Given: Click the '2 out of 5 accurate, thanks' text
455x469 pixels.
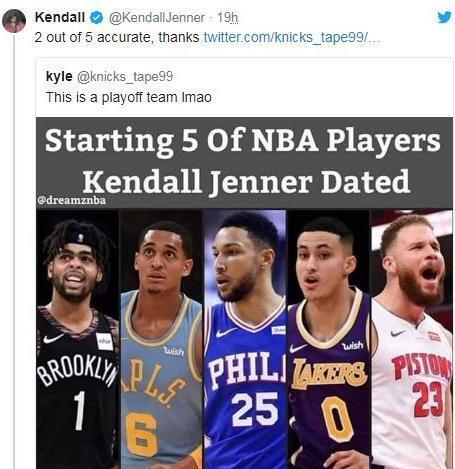Looking at the screenshot, I should pyautogui.click(x=117, y=37).
